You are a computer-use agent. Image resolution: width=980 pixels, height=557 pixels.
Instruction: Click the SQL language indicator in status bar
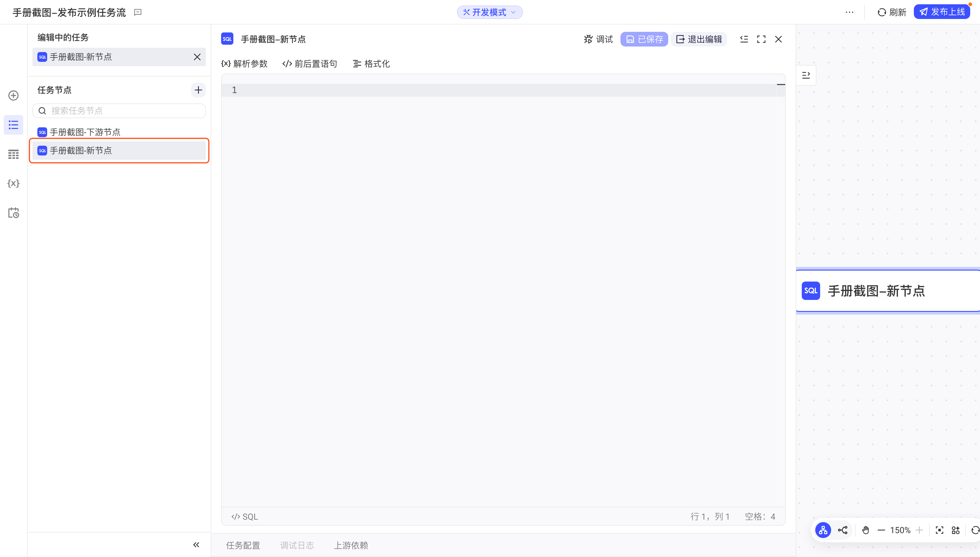point(245,517)
